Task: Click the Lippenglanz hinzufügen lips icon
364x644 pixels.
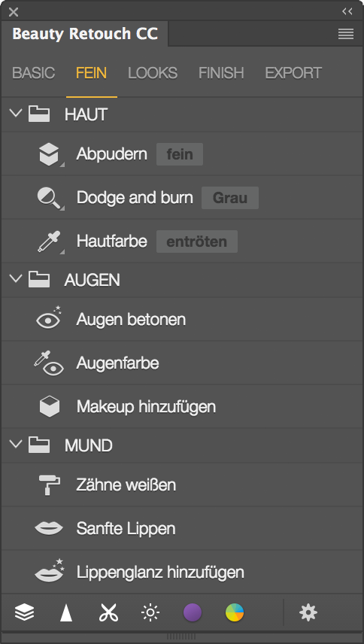Action: click(x=49, y=570)
